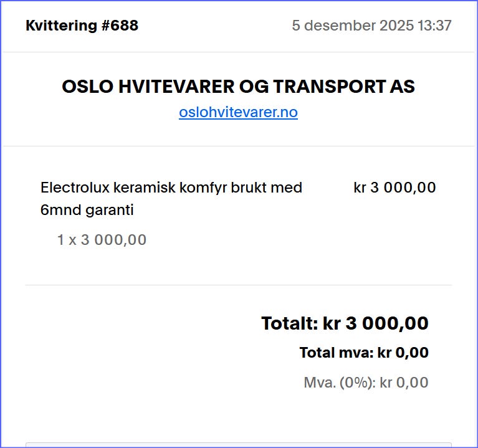The height and width of the screenshot is (448, 478).
Task: Click the Kvittering heading text
Action: point(62,26)
